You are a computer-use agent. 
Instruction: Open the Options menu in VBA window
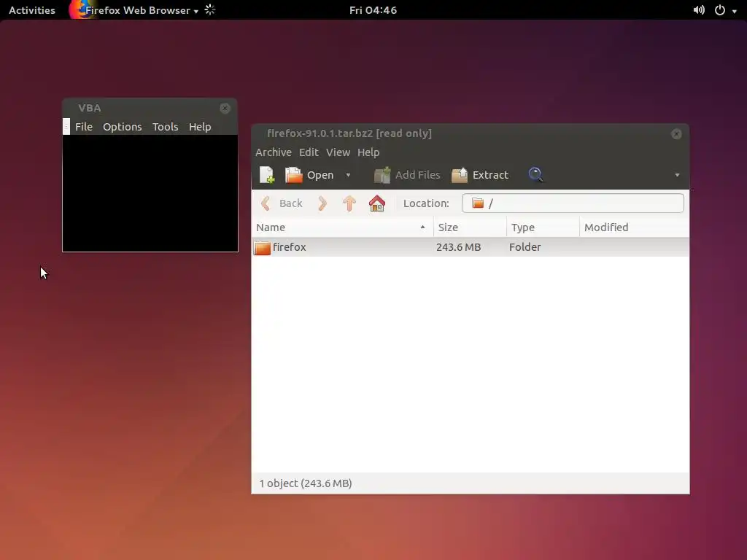click(123, 127)
